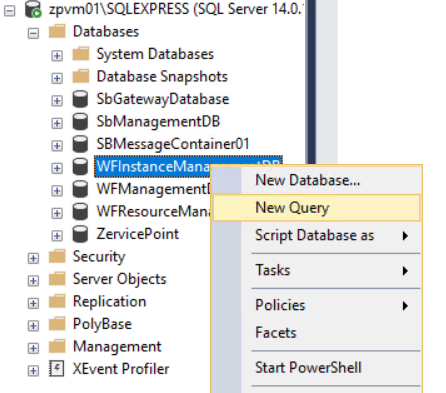The image size is (446, 393).
Task: Expand the WFManagementDB node
Action: pyautogui.click(x=57, y=191)
